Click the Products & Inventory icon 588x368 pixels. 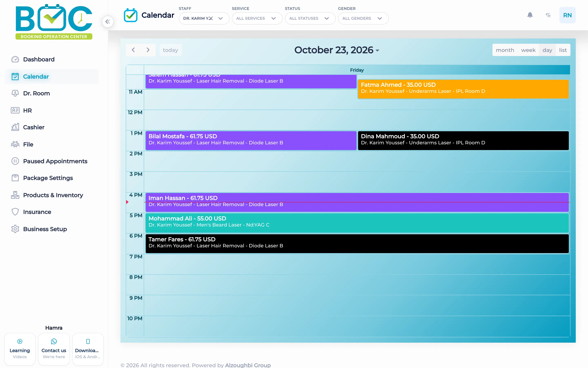point(15,195)
